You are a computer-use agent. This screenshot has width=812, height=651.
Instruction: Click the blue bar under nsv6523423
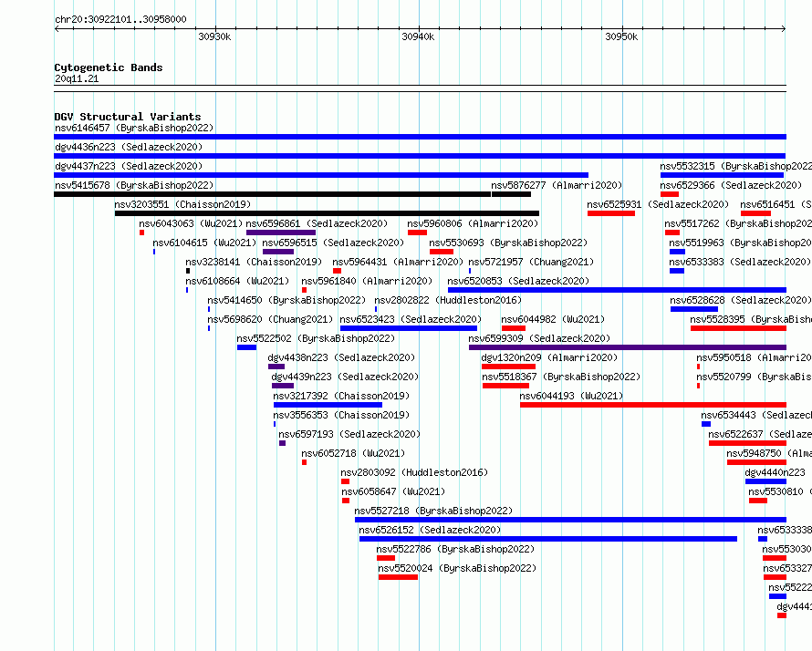pos(409,328)
